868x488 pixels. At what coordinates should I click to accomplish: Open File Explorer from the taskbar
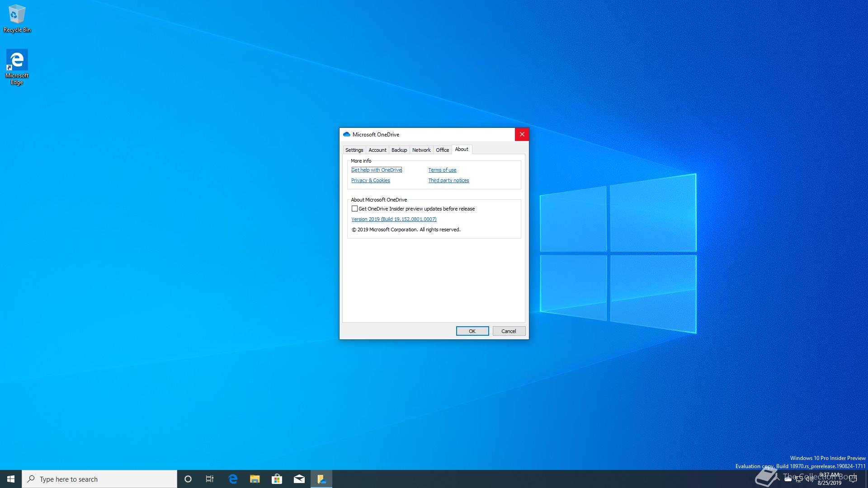[255, 479]
